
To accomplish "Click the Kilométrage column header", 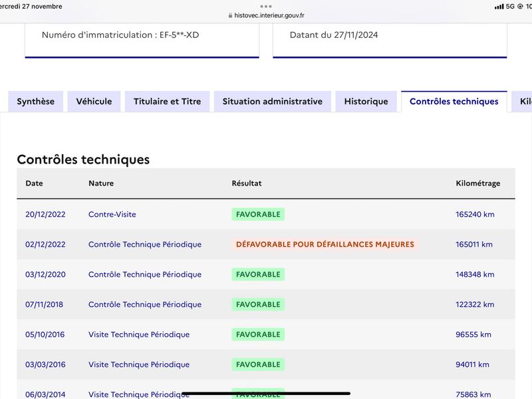I will click(x=477, y=184).
